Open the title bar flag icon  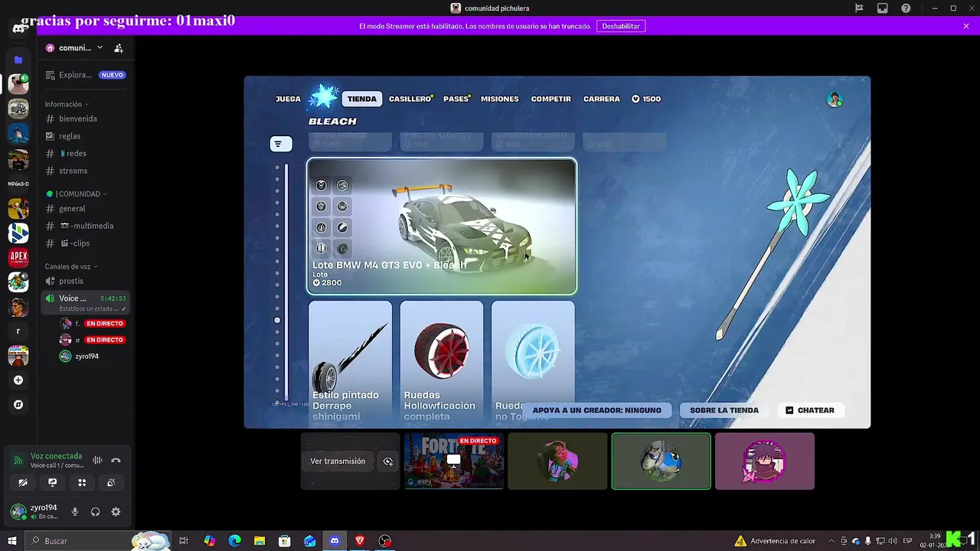point(859,8)
